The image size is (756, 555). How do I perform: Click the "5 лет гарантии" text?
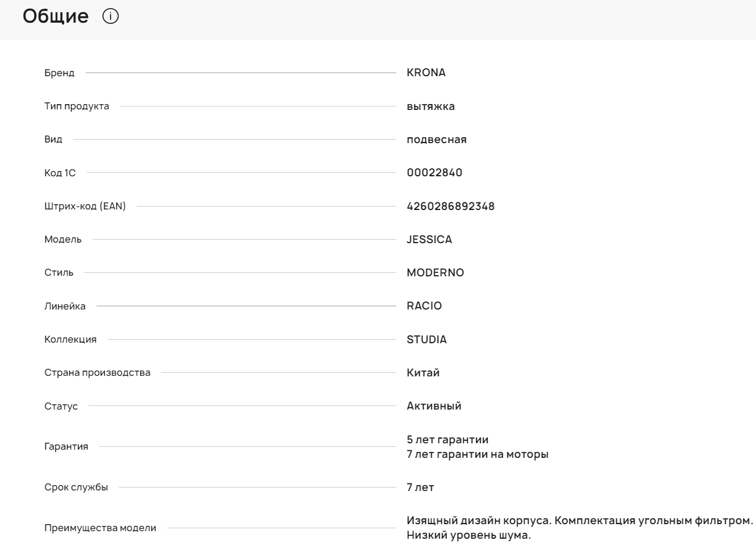[x=448, y=440]
